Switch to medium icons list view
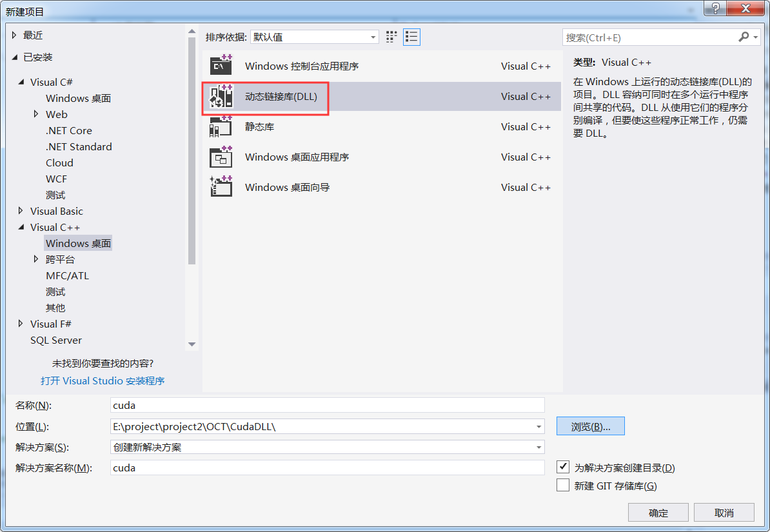 tap(411, 37)
